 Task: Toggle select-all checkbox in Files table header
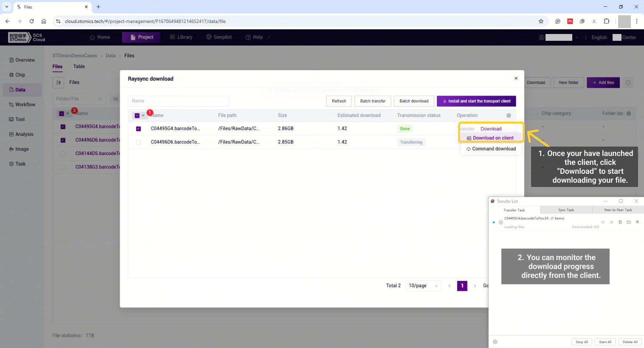[62, 113]
